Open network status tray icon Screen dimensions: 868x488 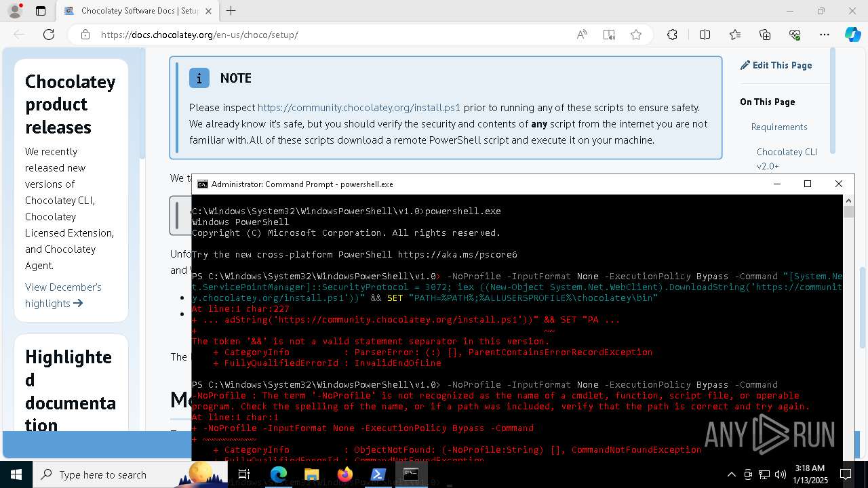764,474
